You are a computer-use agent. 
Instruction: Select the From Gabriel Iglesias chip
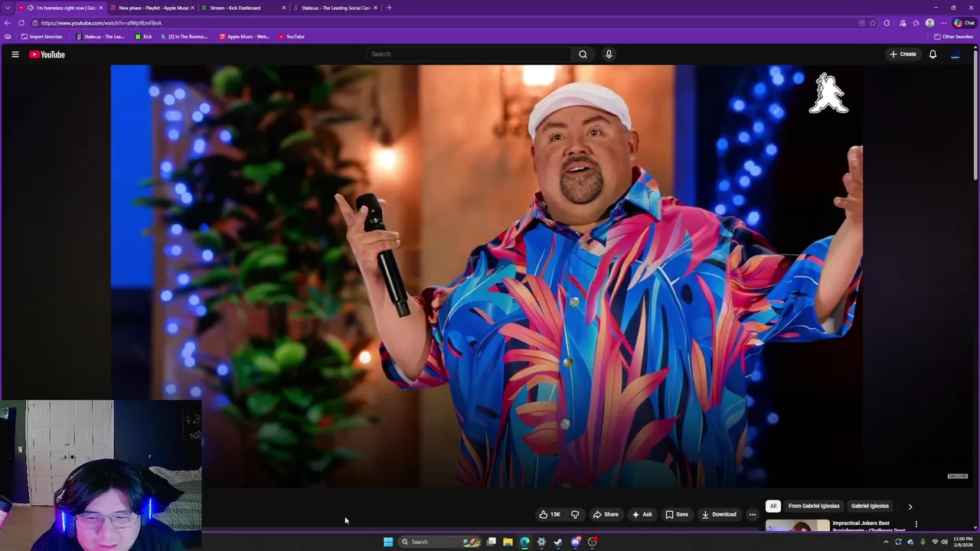(814, 506)
